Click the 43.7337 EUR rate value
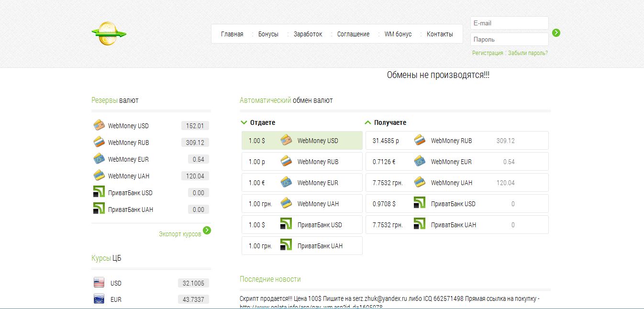The width and height of the screenshot is (644, 309). (x=193, y=299)
